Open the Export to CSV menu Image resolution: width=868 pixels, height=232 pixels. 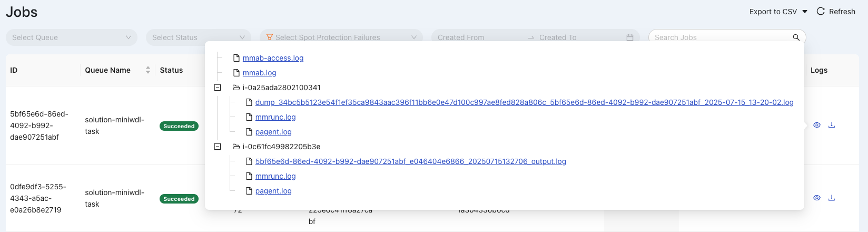tap(778, 12)
